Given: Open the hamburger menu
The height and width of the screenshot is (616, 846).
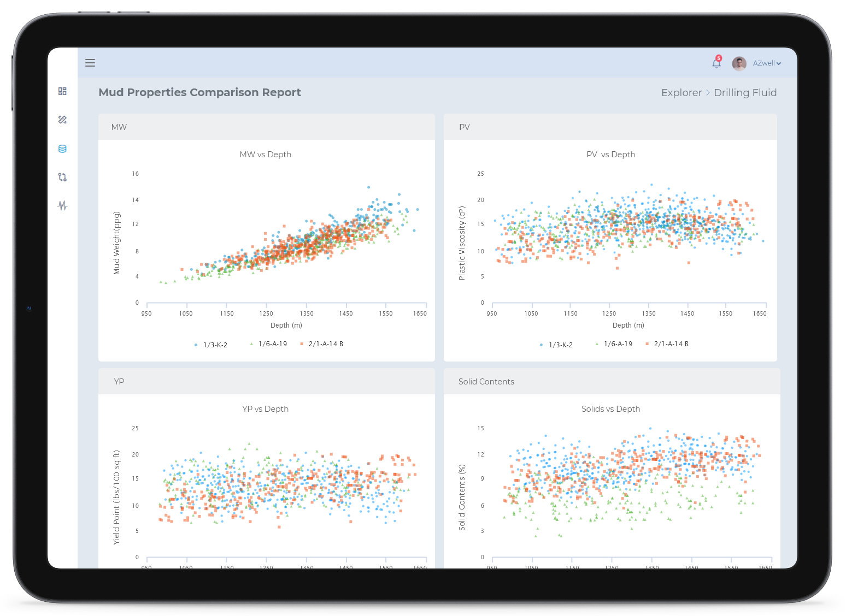Looking at the screenshot, I should pyautogui.click(x=90, y=63).
